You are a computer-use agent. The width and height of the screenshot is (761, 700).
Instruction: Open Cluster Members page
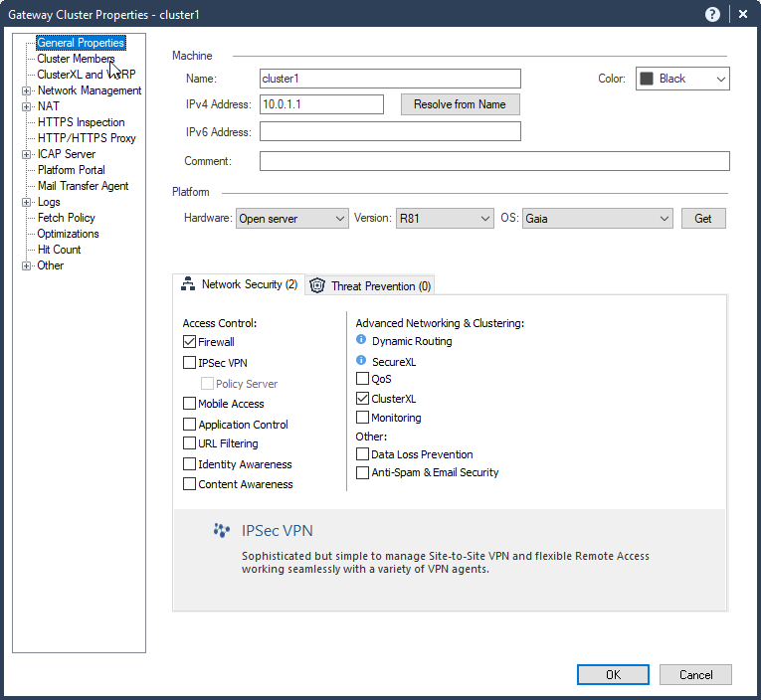[76, 59]
